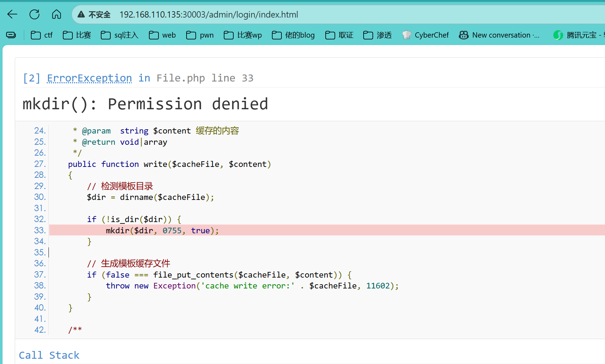Click the Call Stack heading
The image size is (605, 364).
(49, 355)
